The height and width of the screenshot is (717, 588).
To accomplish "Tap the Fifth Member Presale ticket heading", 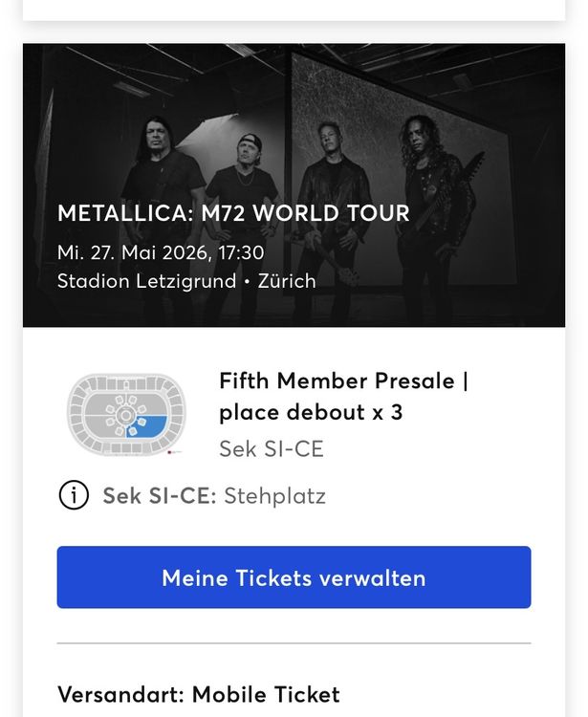I will [x=343, y=380].
